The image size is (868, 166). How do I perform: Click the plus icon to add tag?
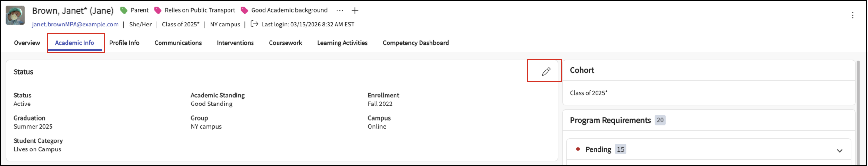[x=355, y=11]
